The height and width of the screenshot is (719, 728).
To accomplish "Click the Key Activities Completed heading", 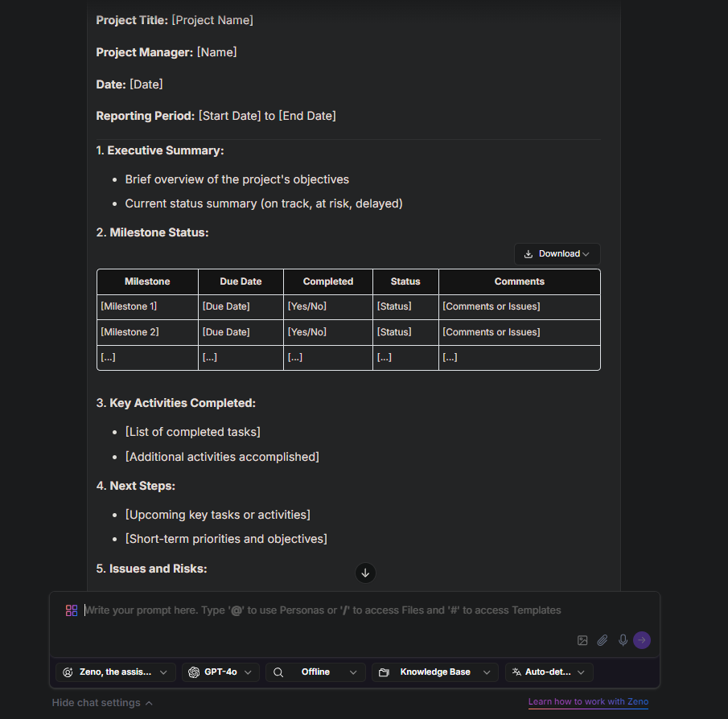I will [176, 403].
